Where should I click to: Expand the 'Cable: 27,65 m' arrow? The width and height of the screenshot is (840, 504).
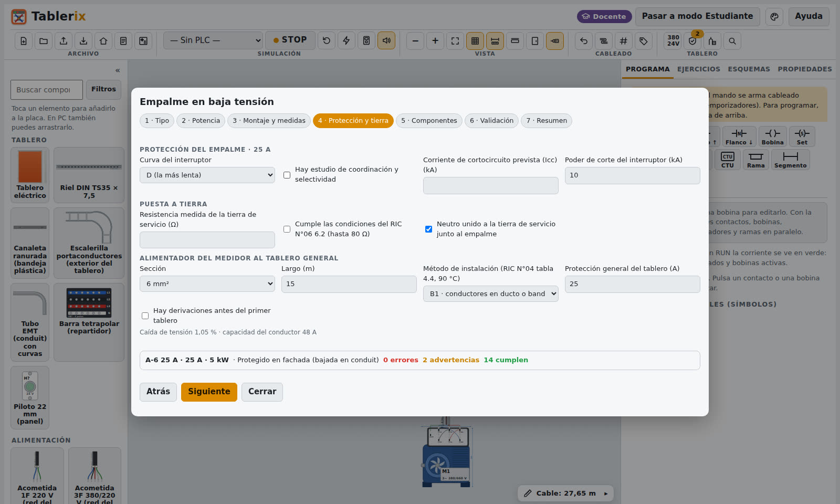point(606,493)
